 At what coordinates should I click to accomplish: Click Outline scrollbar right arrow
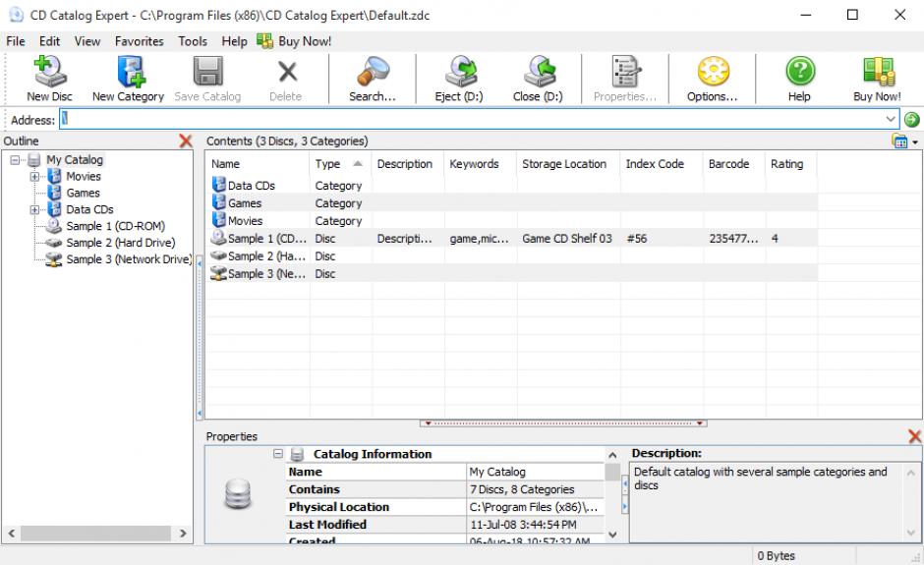[x=183, y=534]
